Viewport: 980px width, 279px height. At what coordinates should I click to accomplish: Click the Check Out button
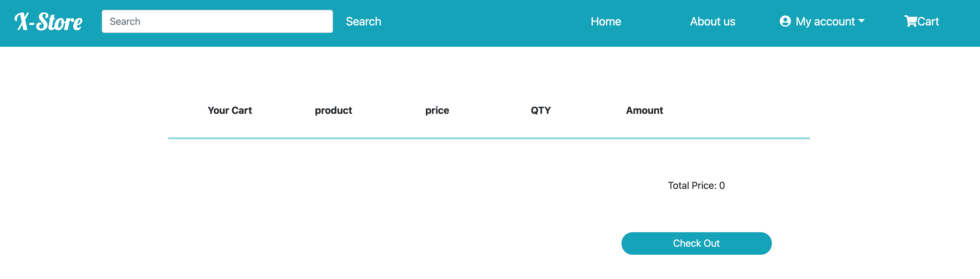coord(696,243)
